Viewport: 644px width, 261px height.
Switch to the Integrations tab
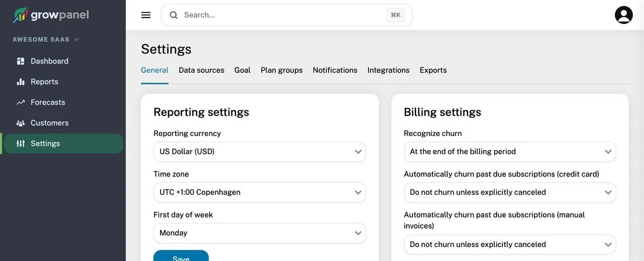[388, 70]
